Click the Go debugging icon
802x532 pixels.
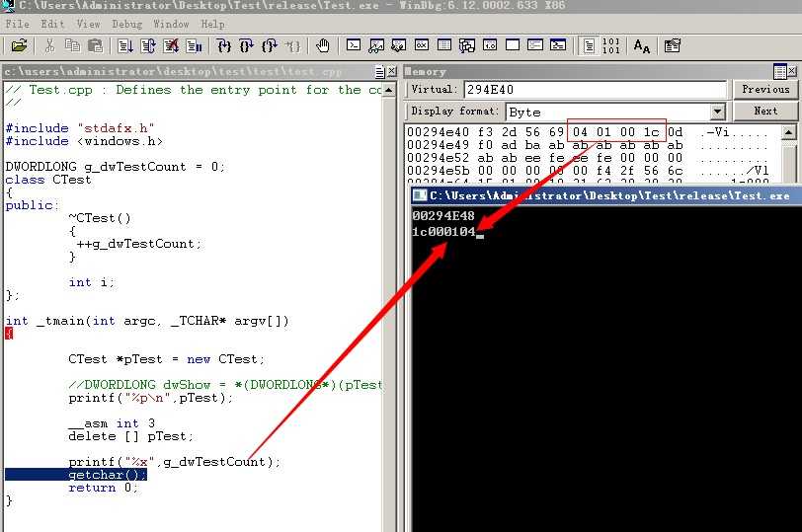[124, 46]
